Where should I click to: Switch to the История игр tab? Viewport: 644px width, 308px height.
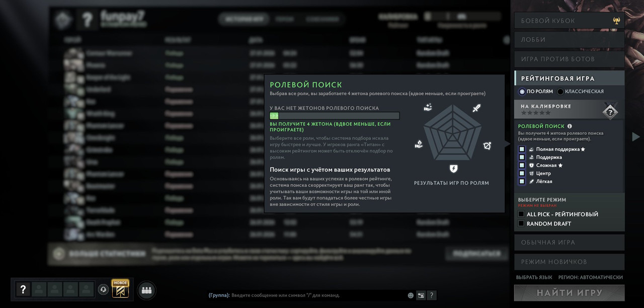(244, 20)
